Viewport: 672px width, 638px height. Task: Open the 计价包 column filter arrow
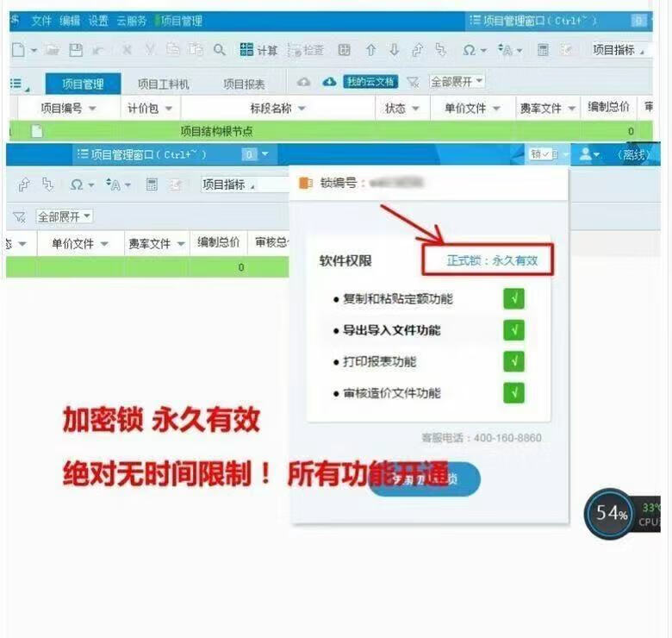point(168,109)
